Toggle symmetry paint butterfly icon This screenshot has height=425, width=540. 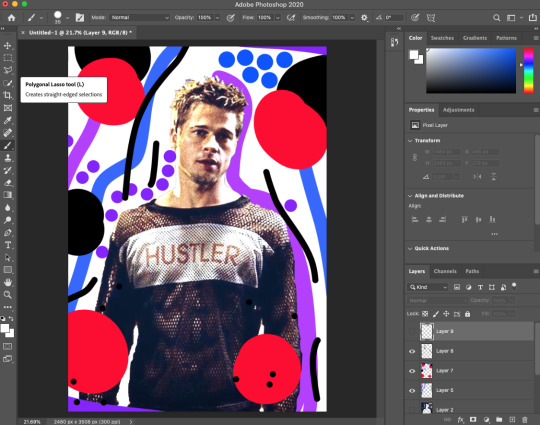(431, 18)
